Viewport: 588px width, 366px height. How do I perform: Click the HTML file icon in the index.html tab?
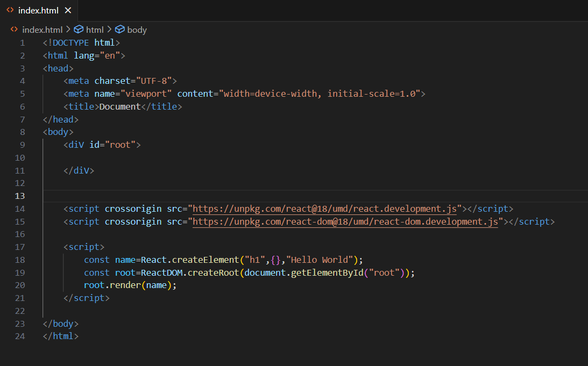9,10
